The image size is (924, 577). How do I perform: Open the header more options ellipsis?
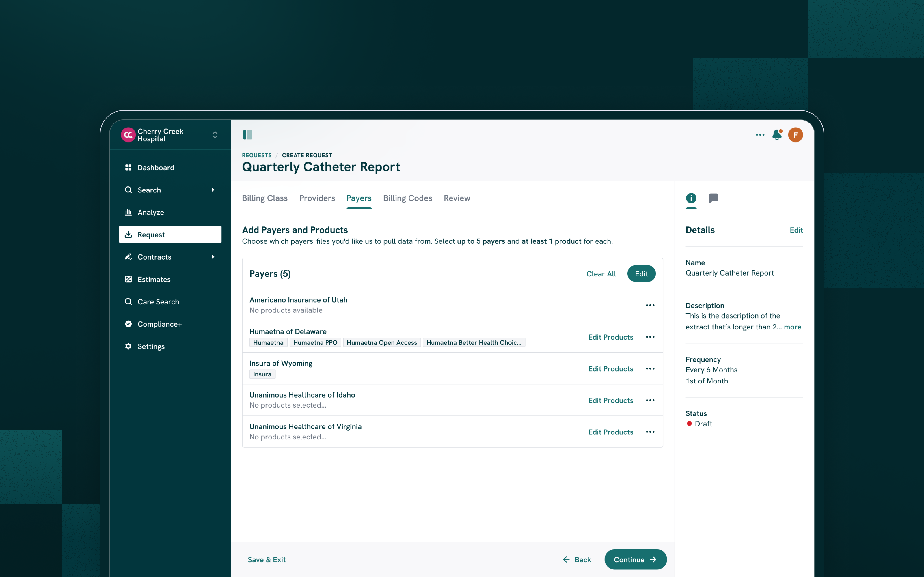click(760, 135)
